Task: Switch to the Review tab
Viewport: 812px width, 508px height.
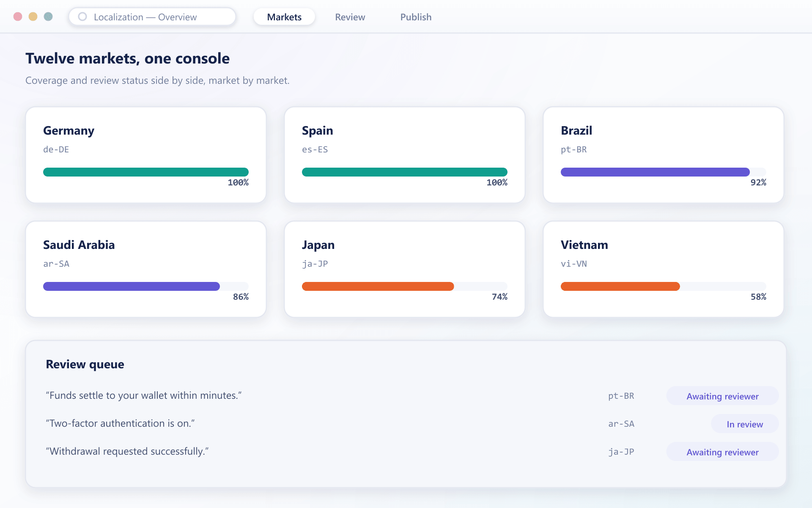Action: (350, 17)
